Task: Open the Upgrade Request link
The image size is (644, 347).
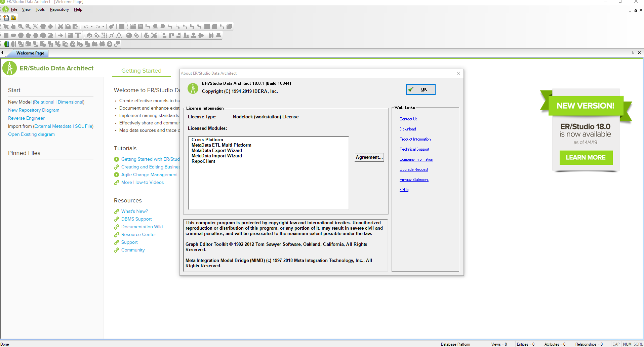Action: [414, 169]
